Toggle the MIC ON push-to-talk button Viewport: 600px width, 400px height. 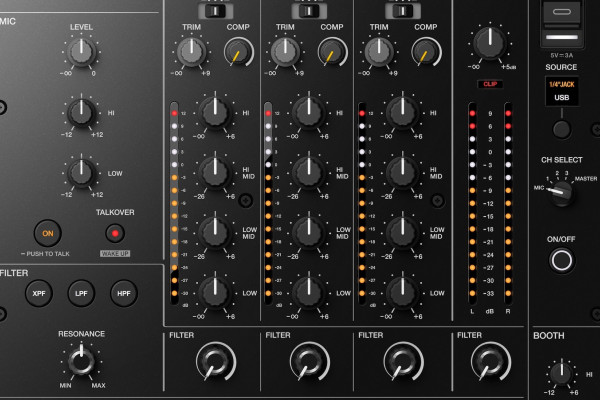[x=47, y=233]
